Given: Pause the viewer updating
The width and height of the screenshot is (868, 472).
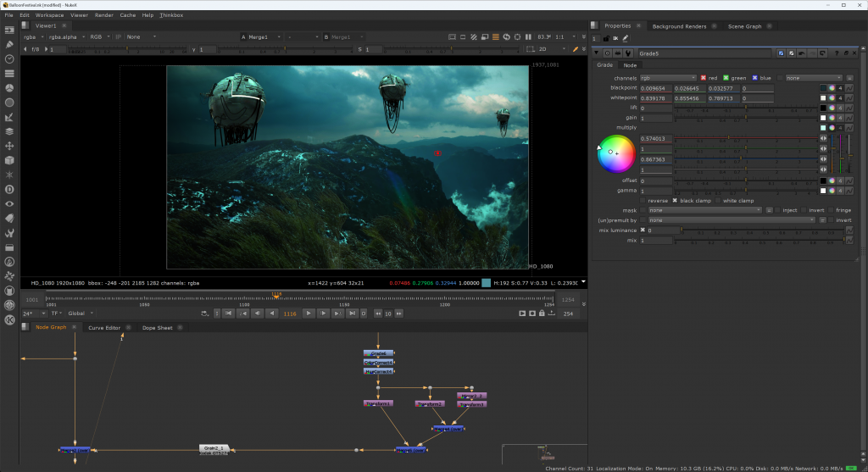Looking at the screenshot, I should [528, 37].
